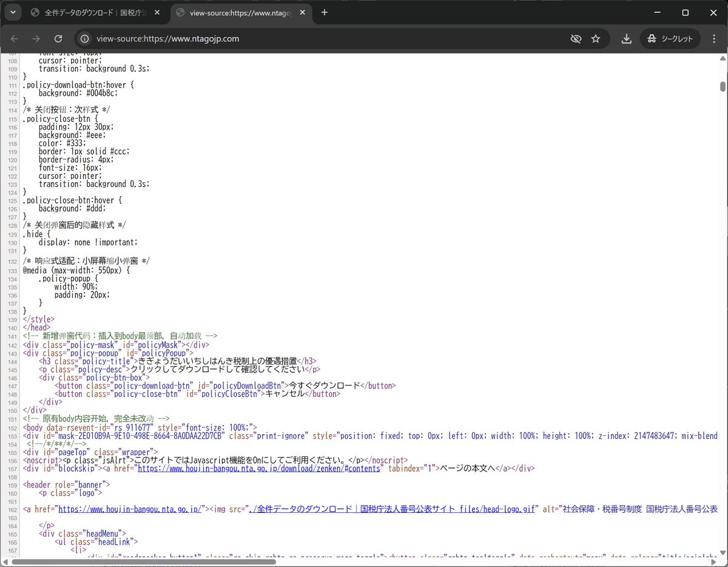Click the noscript jsAlrt line text

[x=215, y=460]
